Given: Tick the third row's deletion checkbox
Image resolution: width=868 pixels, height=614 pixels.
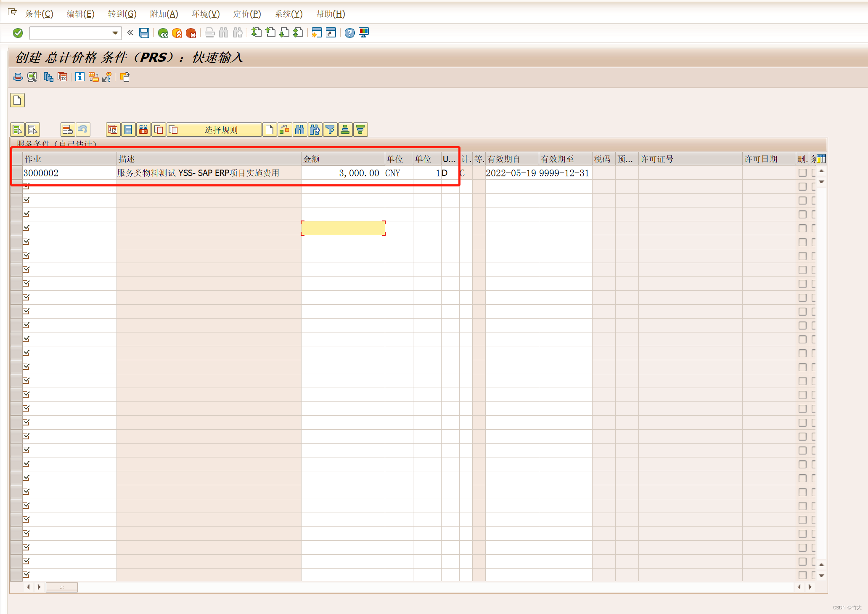Looking at the screenshot, I should (x=802, y=201).
